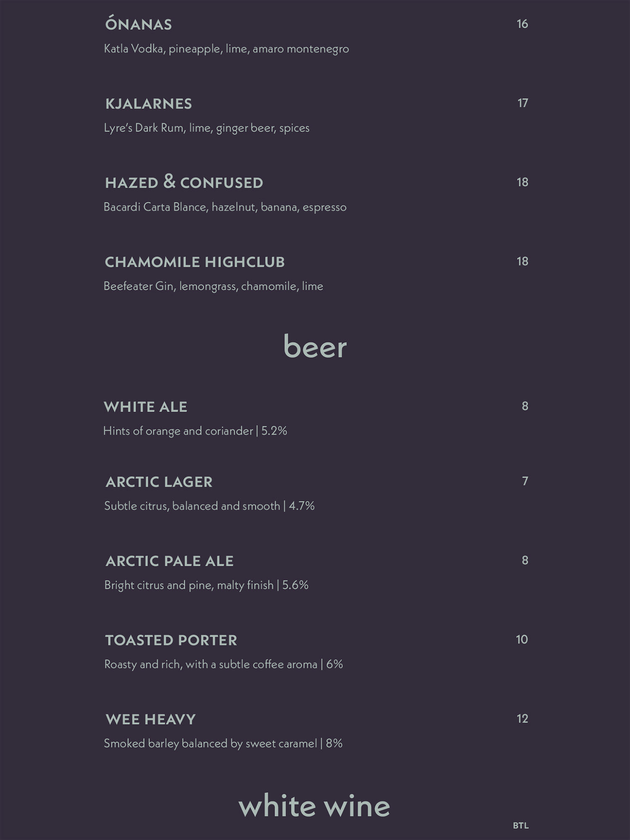Screen dimensions: 630x840
Task: Click the BTL column label
Action: 521,826
